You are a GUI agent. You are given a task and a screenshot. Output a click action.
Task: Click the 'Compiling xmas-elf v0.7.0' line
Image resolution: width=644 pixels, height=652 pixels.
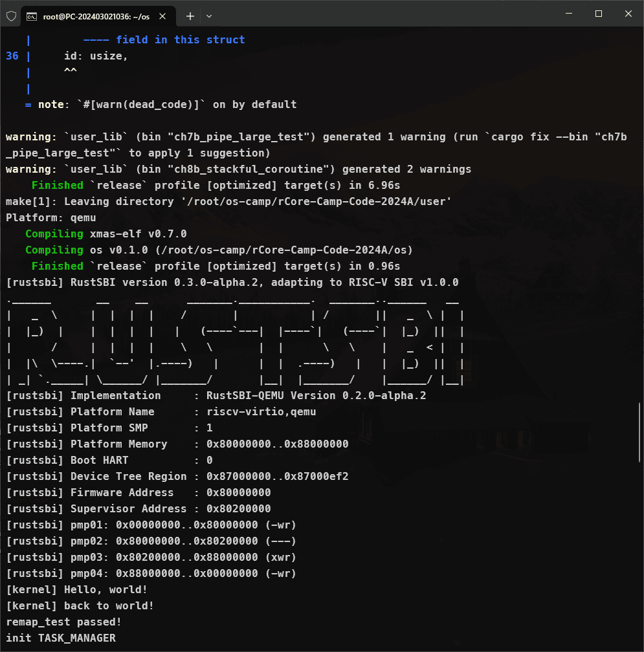tap(105, 234)
